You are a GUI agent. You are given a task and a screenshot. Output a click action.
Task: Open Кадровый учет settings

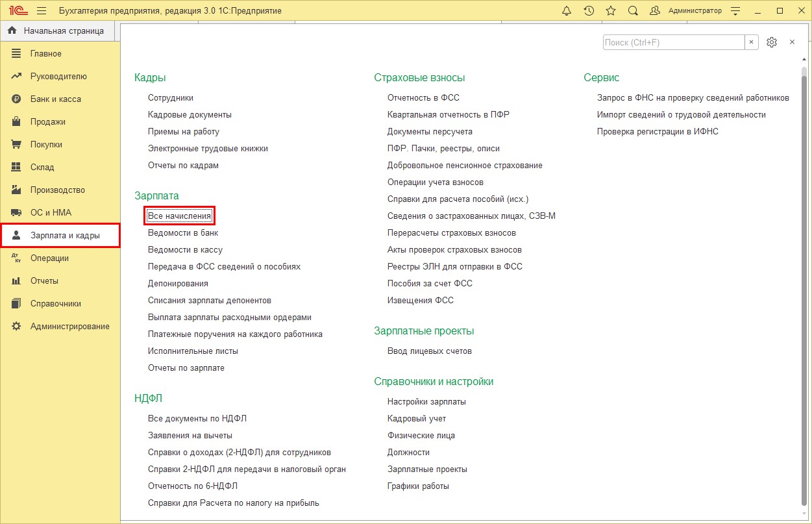point(417,419)
